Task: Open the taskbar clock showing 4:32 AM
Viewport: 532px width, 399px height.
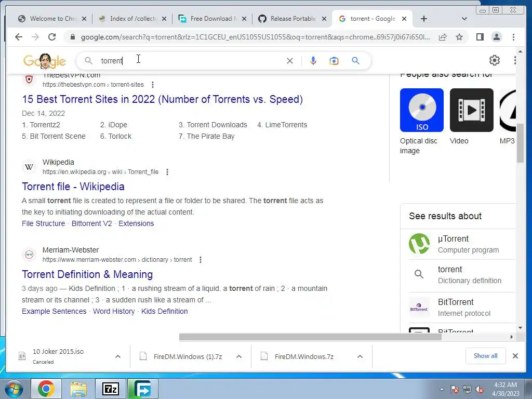Action: pyautogui.click(x=506, y=389)
